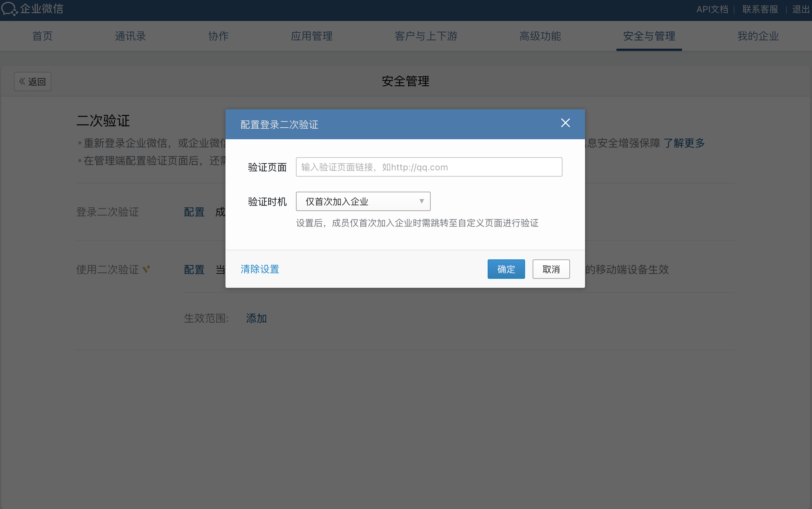Open the 高级功能 tab
Viewport: 812px width, 509px height.
pos(540,36)
